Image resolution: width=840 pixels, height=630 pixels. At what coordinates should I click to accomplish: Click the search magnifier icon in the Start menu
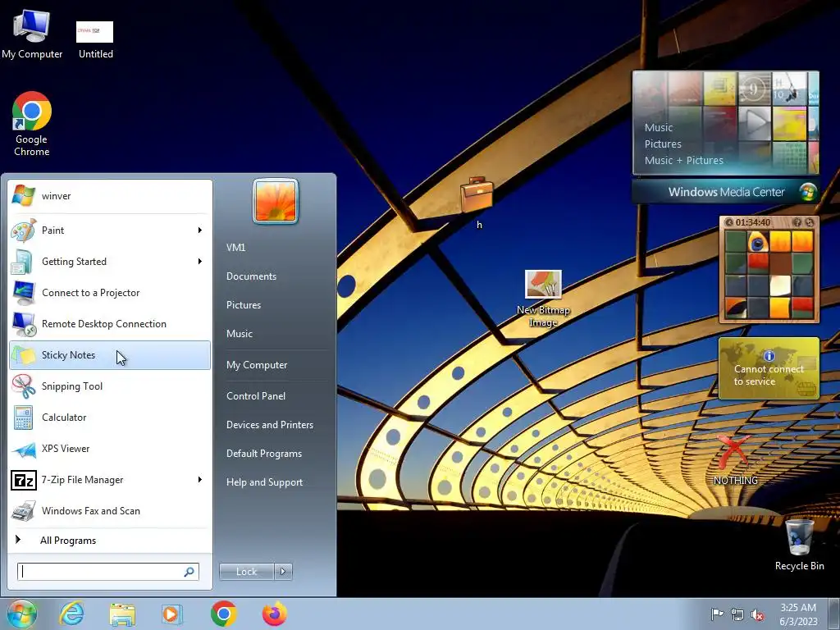click(x=189, y=572)
